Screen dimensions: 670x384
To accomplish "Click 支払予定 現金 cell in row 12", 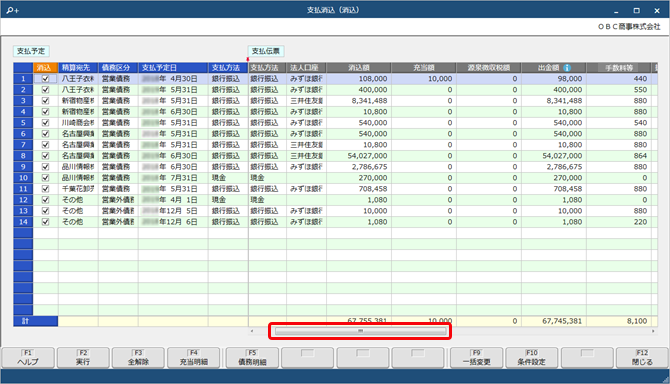I will pos(228,200).
